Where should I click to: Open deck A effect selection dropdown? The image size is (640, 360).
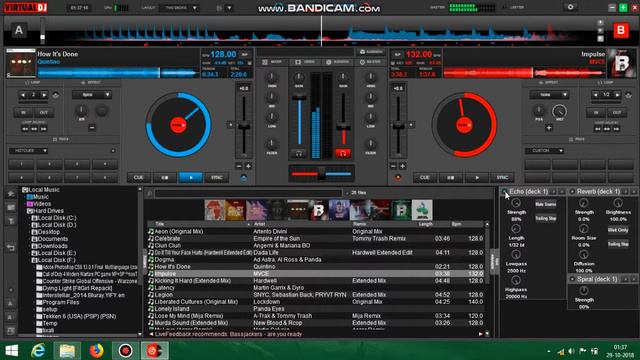click(92, 95)
